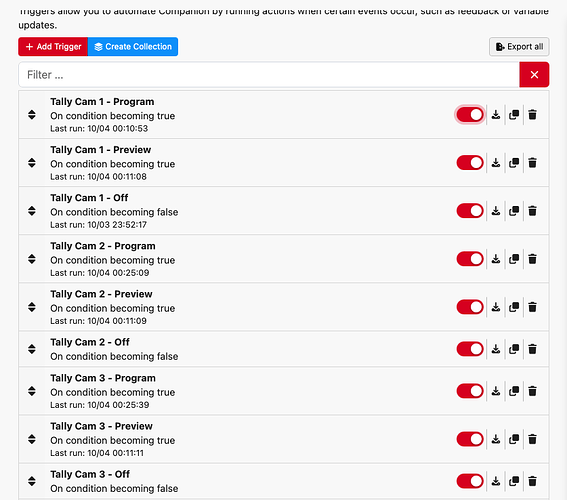Disable the Tally Cam 3 - Program trigger
The height and width of the screenshot is (500, 567).
pyautogui.click(x=470, y=391)
